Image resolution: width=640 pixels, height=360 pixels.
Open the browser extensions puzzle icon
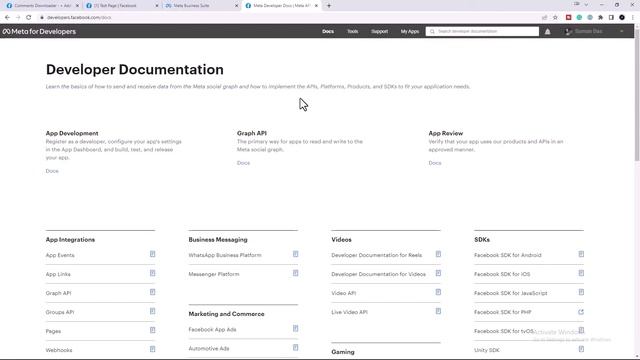(600, 18)
